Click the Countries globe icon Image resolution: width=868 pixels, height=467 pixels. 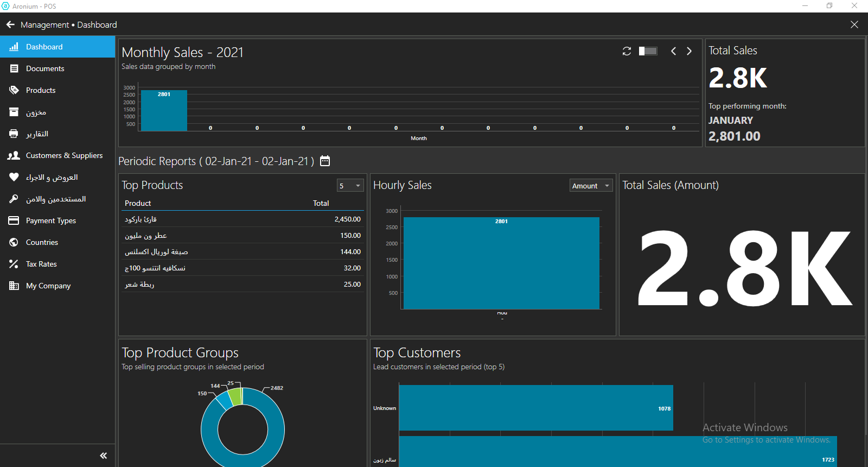pyautogui.click(x=14, y=242)
